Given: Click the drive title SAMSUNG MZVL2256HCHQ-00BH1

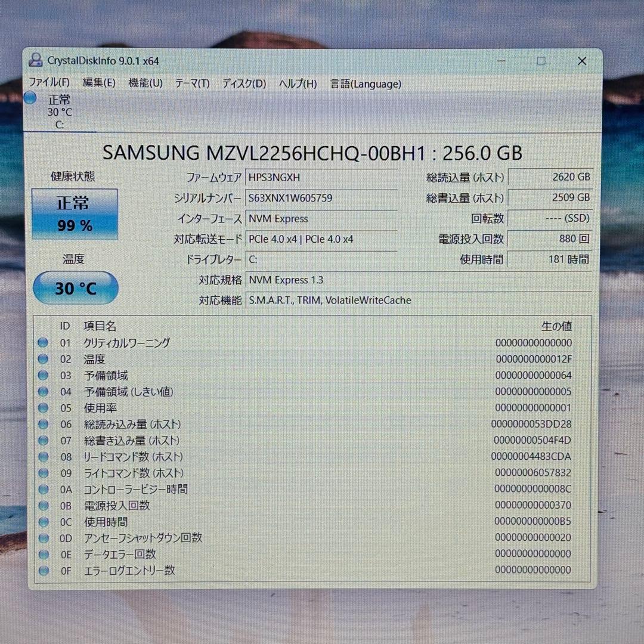Looking at the screenshot, I should tap(312, 153).
